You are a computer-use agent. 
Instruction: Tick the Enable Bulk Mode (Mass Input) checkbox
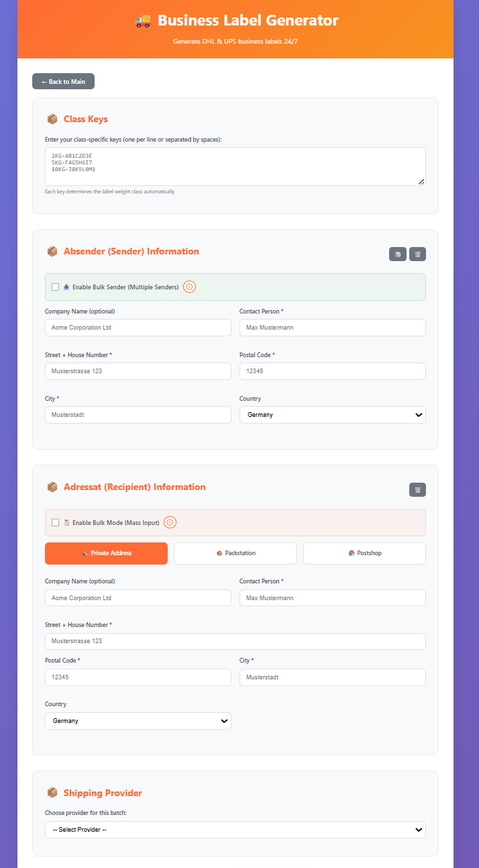point(56,522)
